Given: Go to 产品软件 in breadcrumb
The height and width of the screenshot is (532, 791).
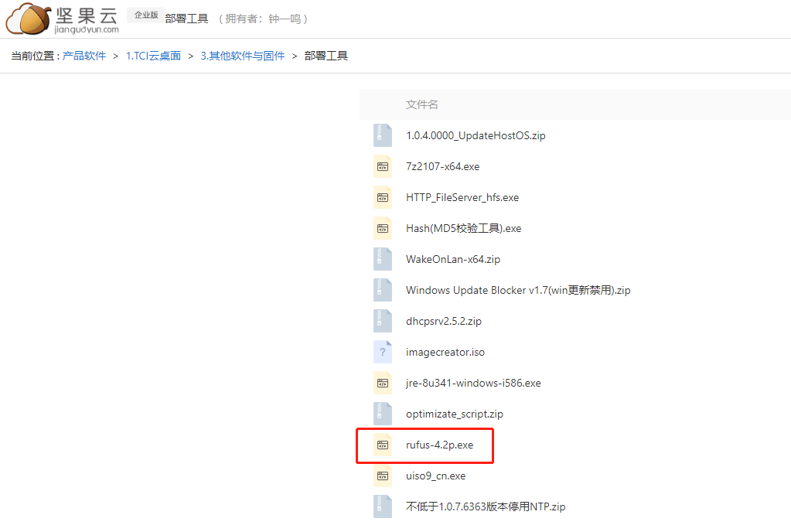Looking at the screenshot, I should 84,56.
